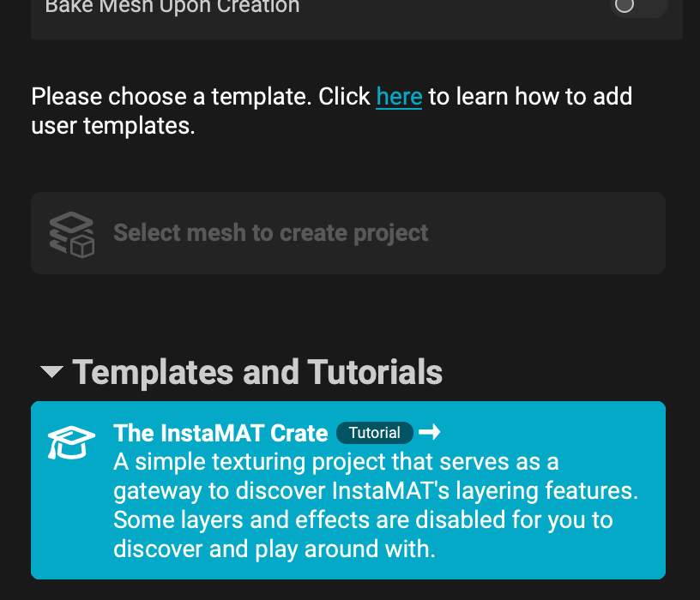Viewport: 700px width, 600px height.
Task: Click "discover and play around with" line
Action: point(274,549)
